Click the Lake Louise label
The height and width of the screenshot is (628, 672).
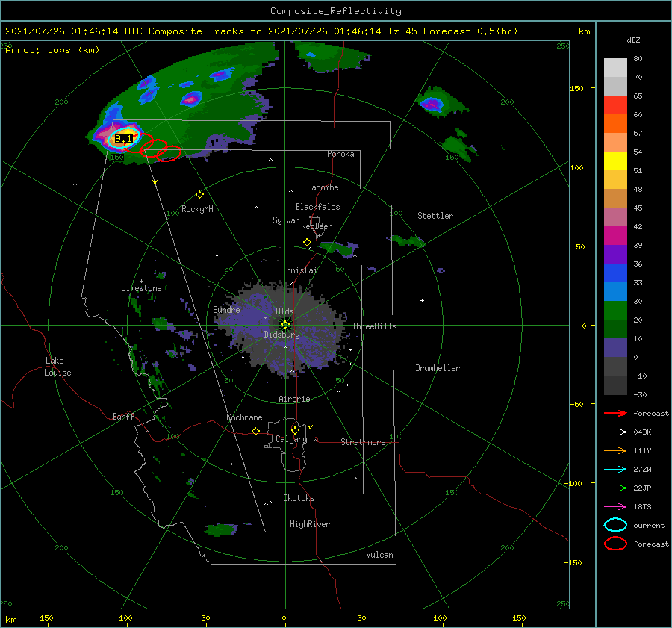point(57,367)
